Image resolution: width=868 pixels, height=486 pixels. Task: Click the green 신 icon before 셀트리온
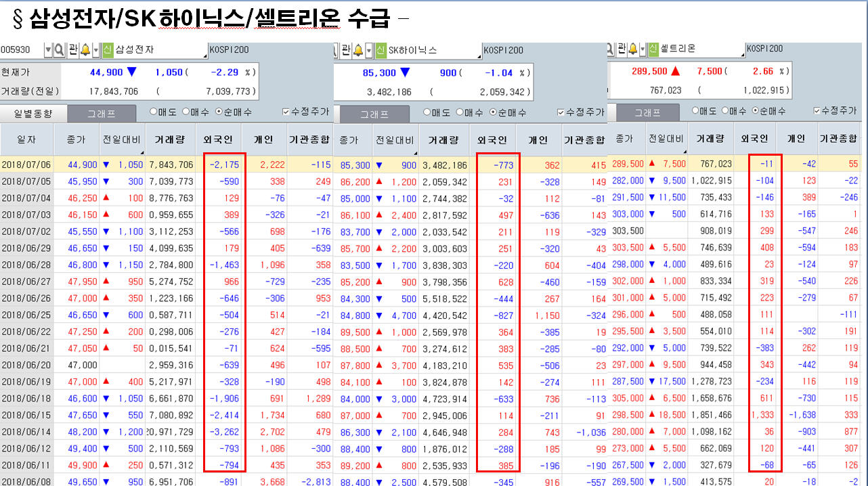point(653,49)
